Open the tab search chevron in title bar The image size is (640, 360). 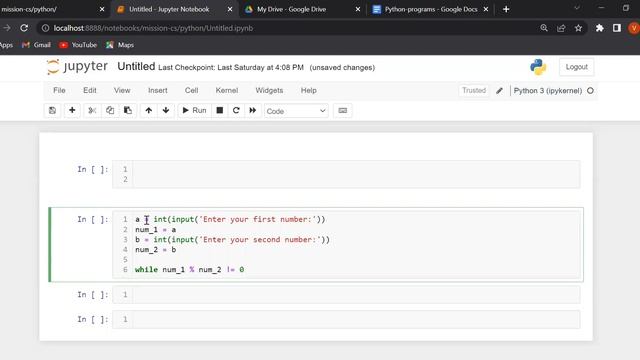point(577,8)
